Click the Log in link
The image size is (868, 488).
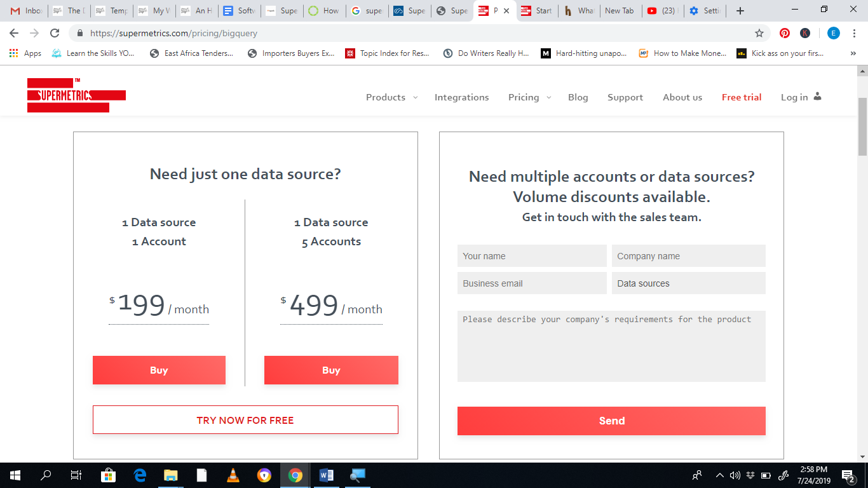tap(794, 97)
